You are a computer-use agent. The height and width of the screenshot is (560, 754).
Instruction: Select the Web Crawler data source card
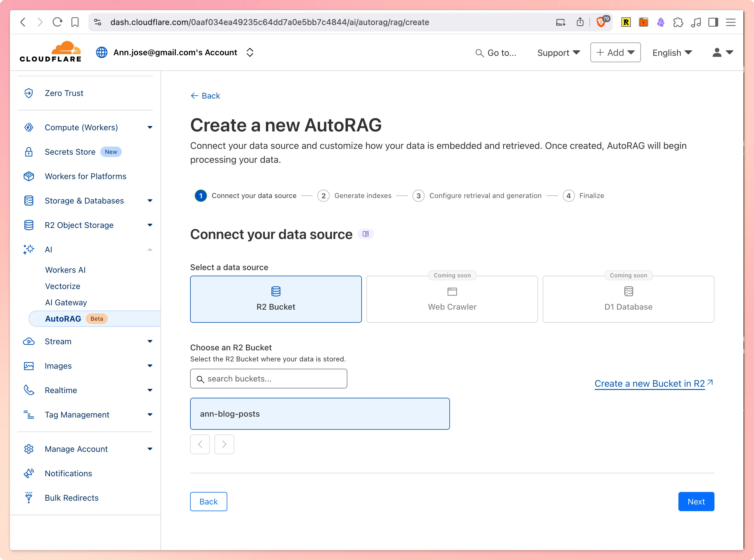(x=452, y=299)
